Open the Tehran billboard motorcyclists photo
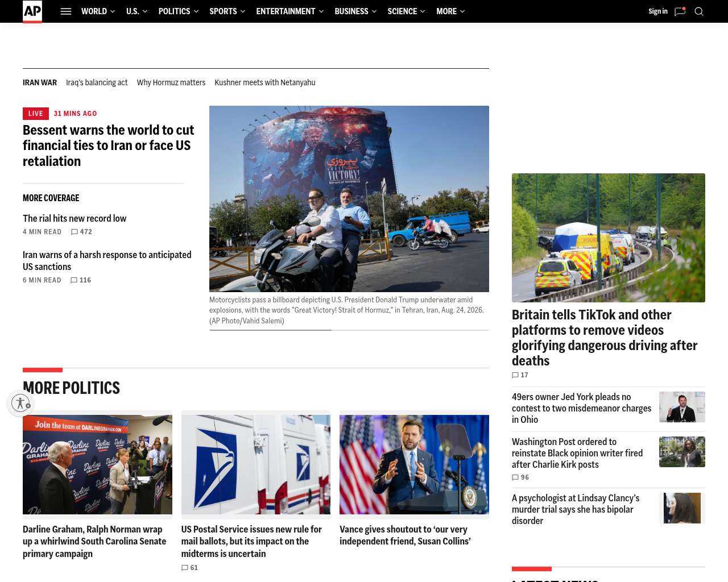This screenshot has height=582, width=728. tap(349, 199)
